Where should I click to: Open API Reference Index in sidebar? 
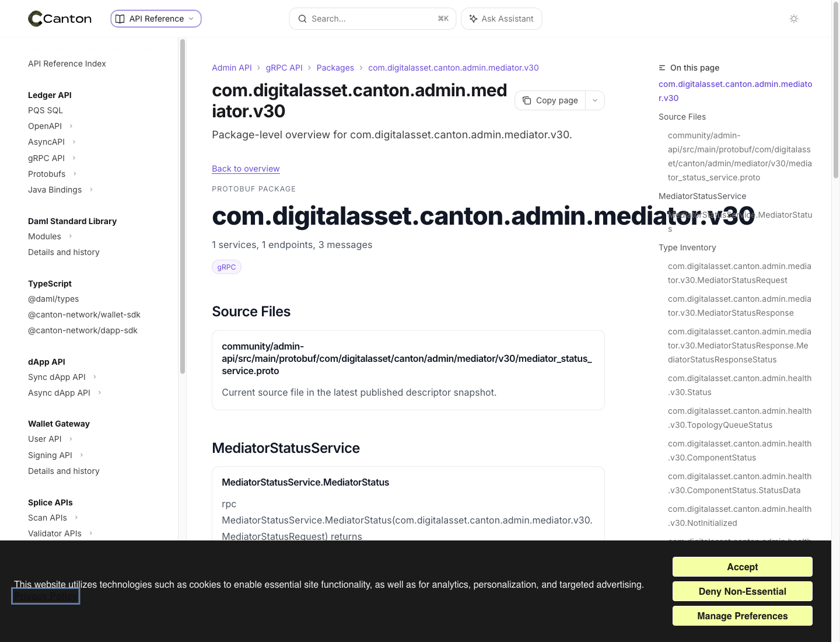[x=67, y=64]
